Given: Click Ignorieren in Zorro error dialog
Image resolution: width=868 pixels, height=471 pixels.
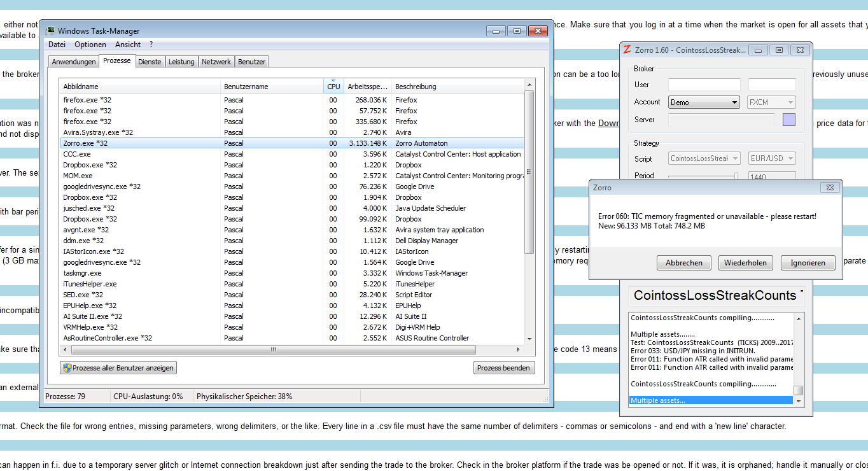Looking at the screenshot, I should point(808,263).
